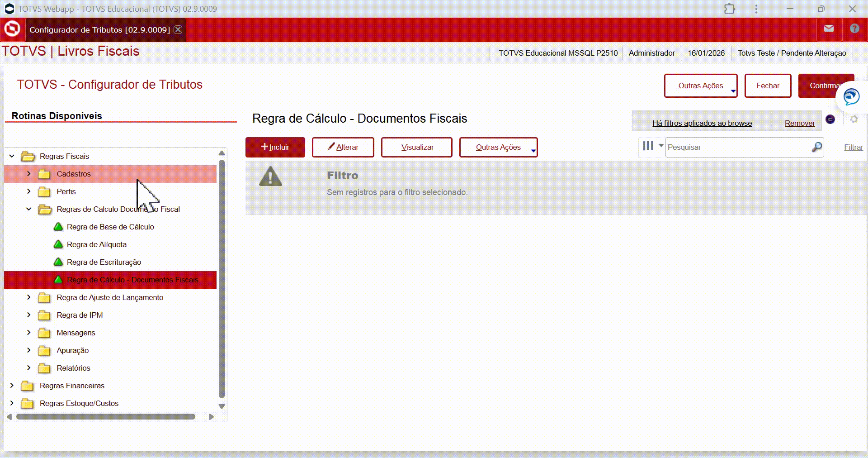Click the '16/01/2026' date in header
Image resolution: width=868 pixels, height=458 pixels.
point(706,53)
